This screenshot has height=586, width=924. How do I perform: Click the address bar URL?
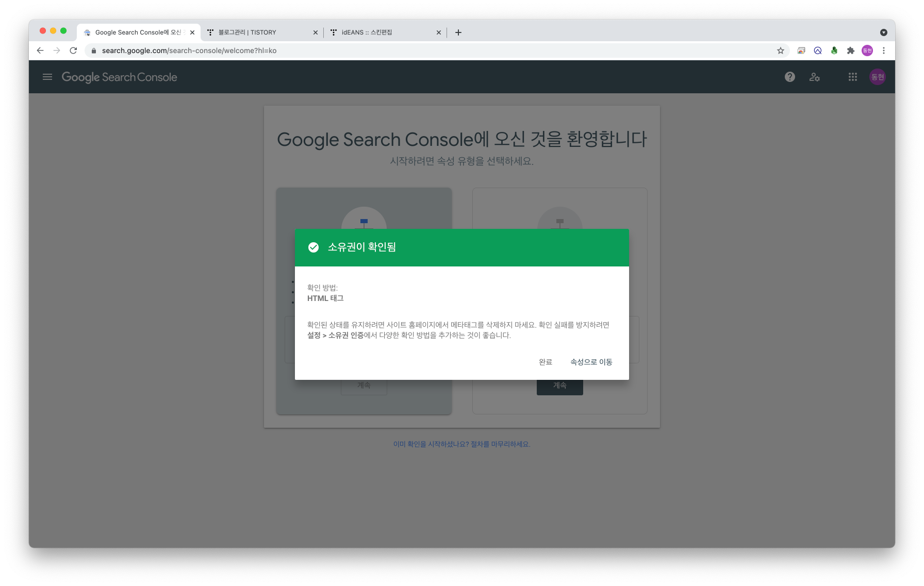[189, 51]
